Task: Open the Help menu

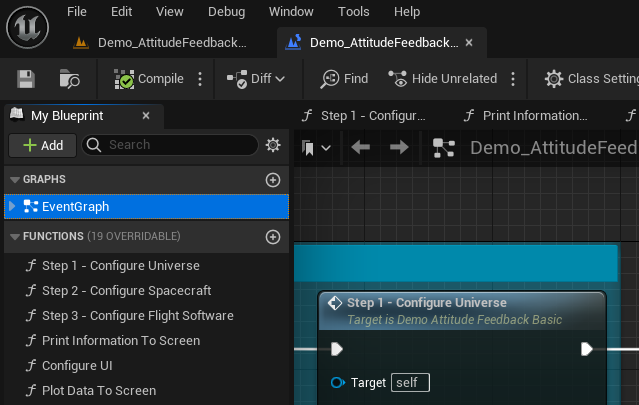Action: pos(407,11)
